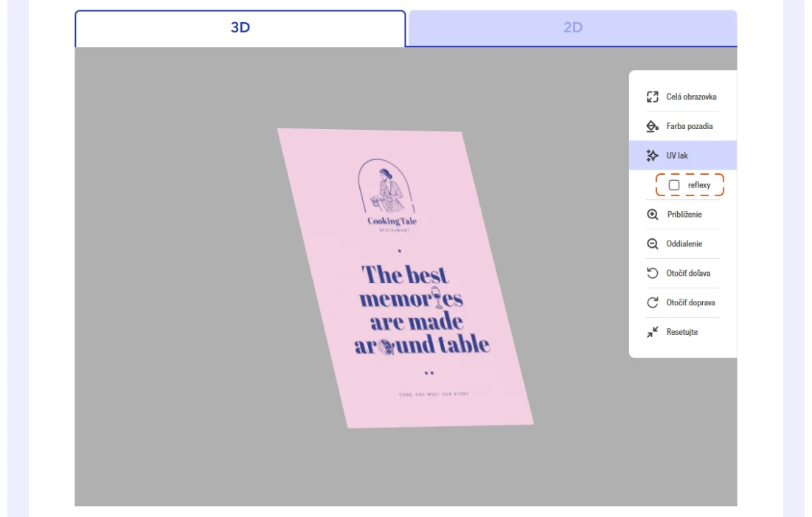The image size is (812, 517).
Task: Switch to the 2D tab
Action: [x=573, y=28]
